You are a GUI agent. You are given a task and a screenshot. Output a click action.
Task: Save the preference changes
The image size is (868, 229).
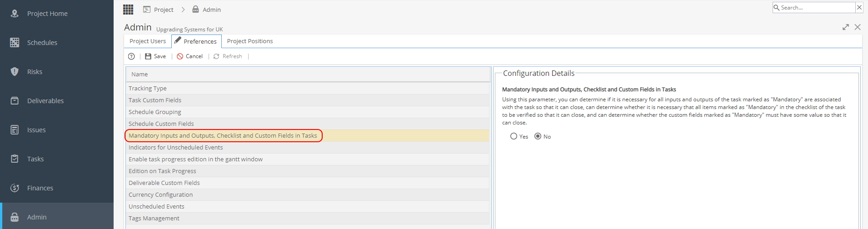coord(155,56)
